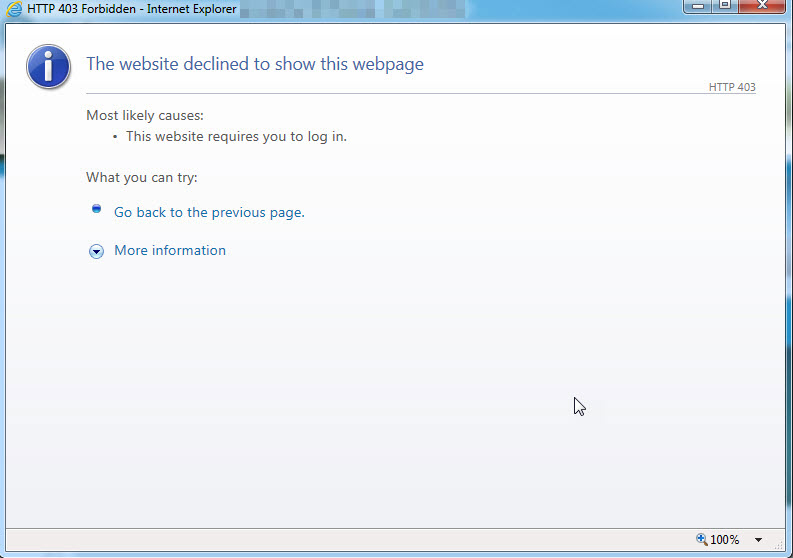Open the zoom level dropdown arrow
The width and height of the screenshot is (793, 558).
758,540
